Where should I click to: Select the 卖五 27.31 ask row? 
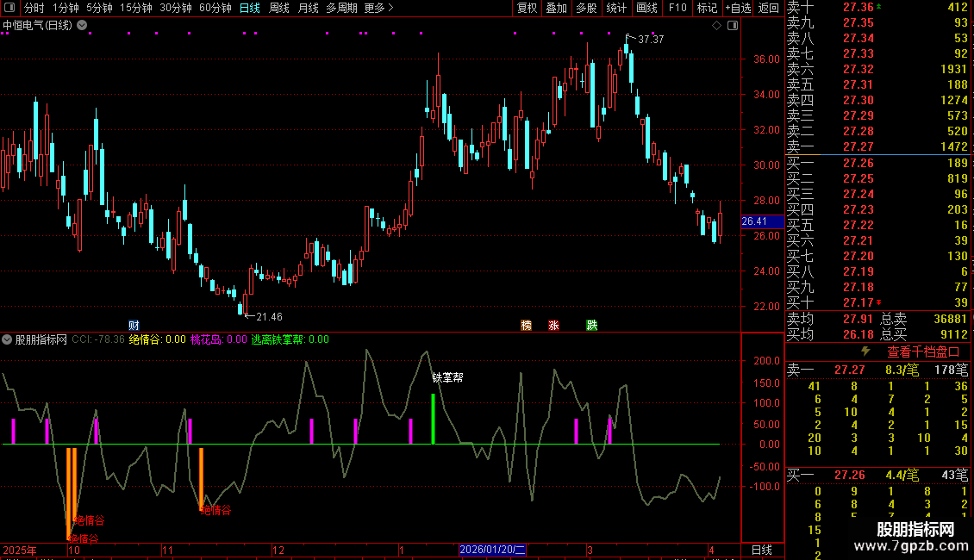[x=877, y=84]
